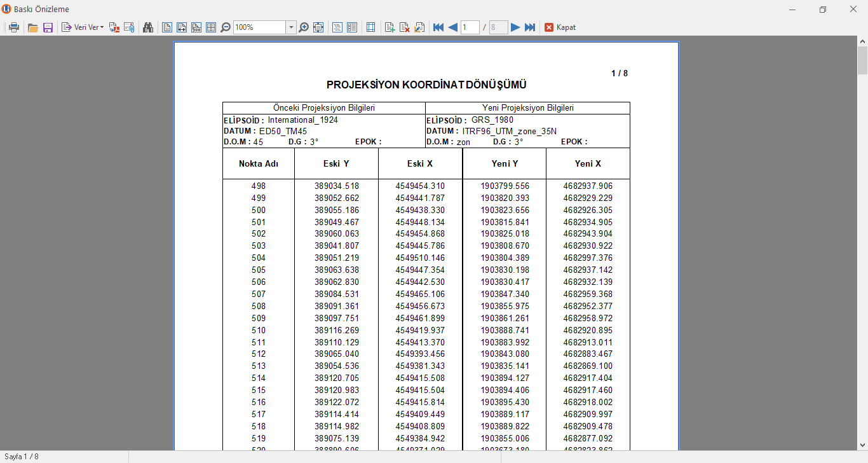The image size is (868, 463).
Task: Click the ITRF96_UTM_zone_35N datum value
Action: coord(509,131)
